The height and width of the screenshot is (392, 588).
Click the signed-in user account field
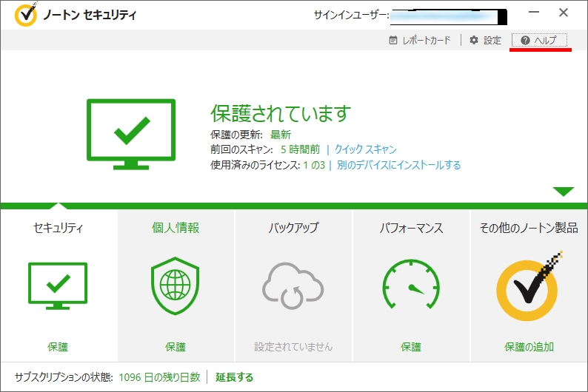point(449,17)
